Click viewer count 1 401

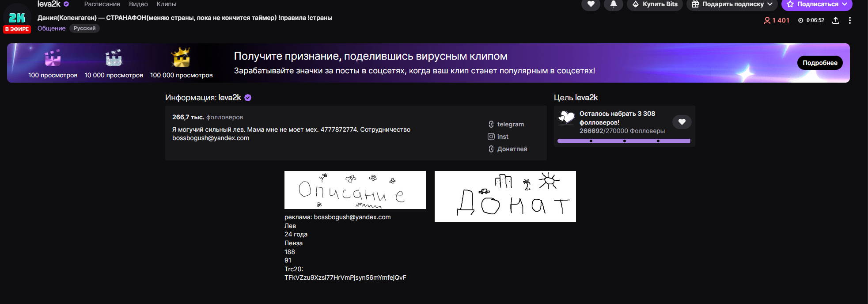tap(777, 20)
